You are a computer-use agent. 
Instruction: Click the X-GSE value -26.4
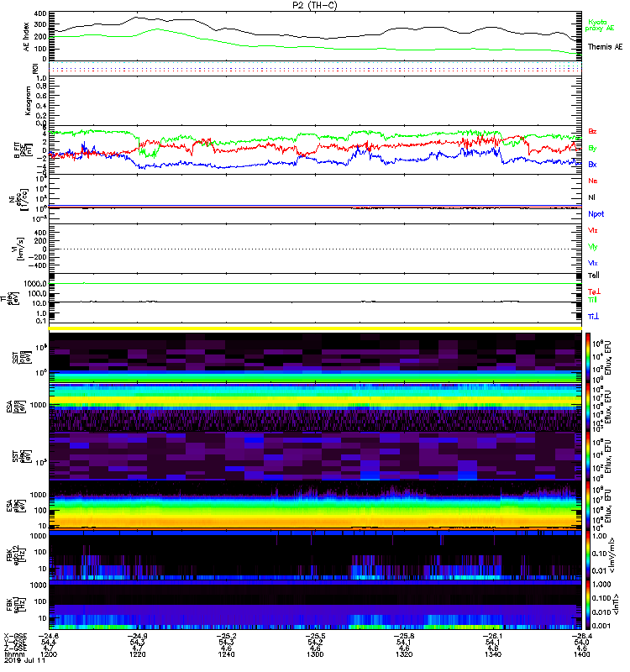pyautogui.click(x=581, y=636)
